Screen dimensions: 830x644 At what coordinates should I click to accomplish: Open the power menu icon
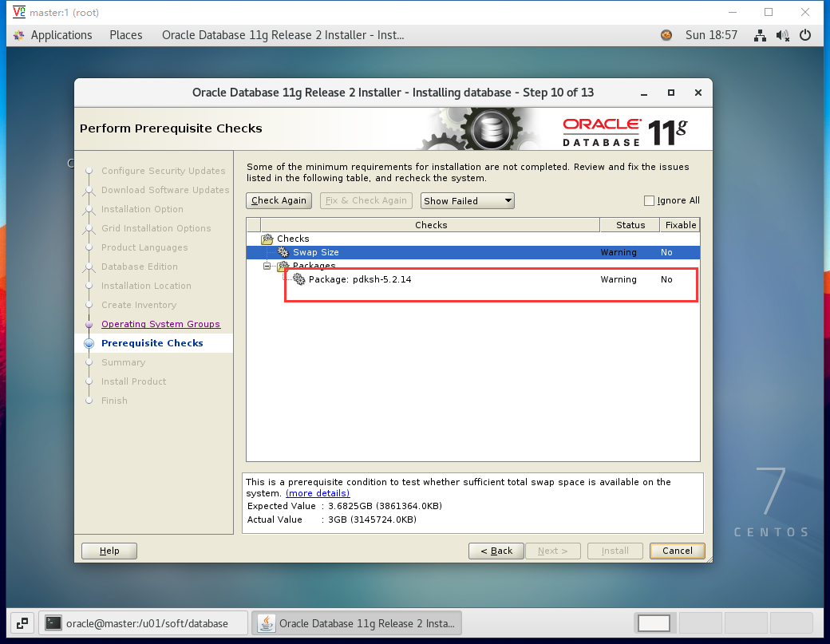click(805, 35)
